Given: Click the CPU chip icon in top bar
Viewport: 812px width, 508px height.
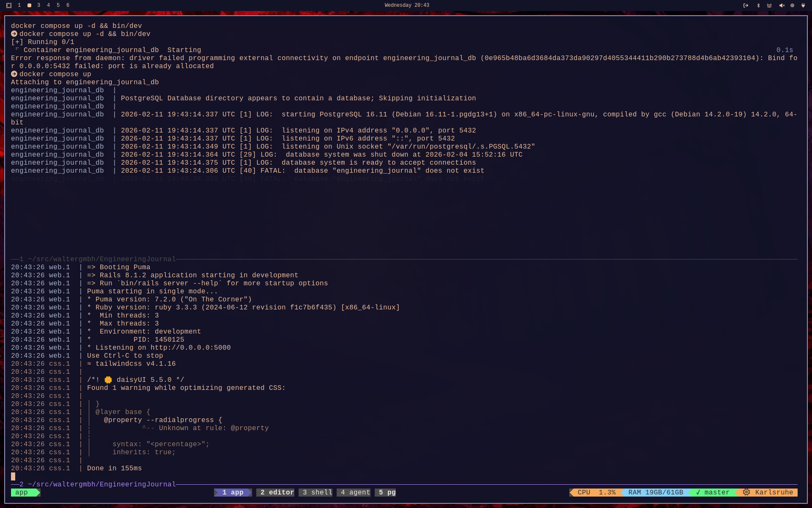Looking at the screenshot, I should [x=792, y=6].
